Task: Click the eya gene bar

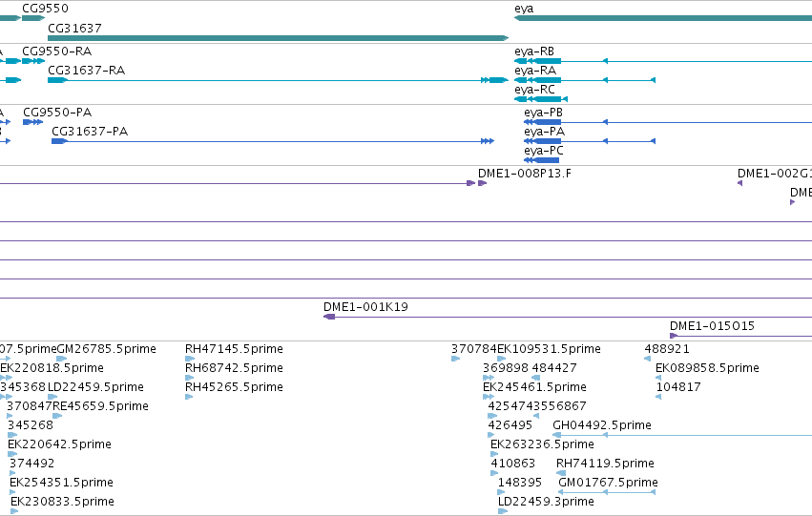Action: point(663,18)
